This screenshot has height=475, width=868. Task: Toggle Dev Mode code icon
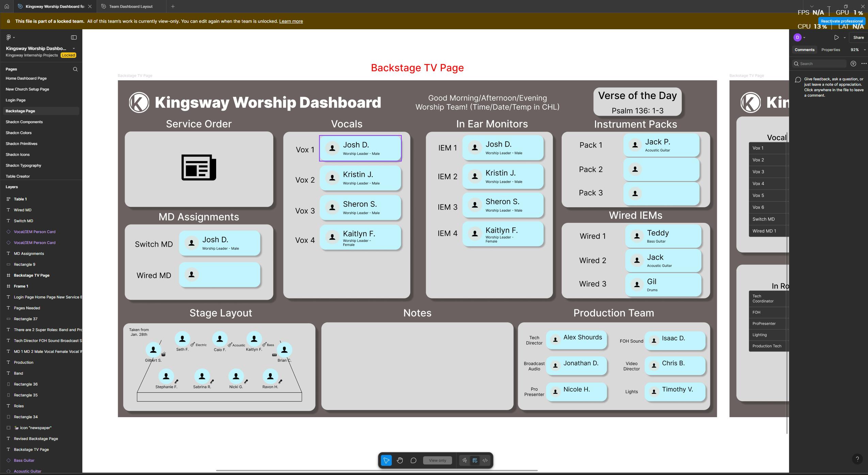(x=485, y=460)
